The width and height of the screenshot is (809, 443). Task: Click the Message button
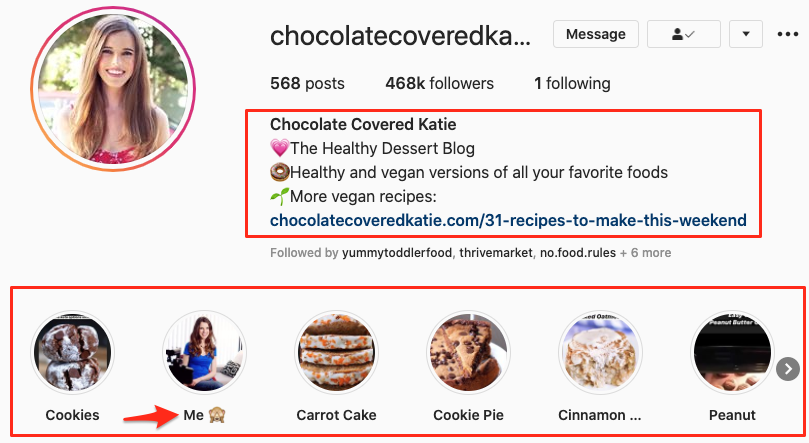point(595,34)
